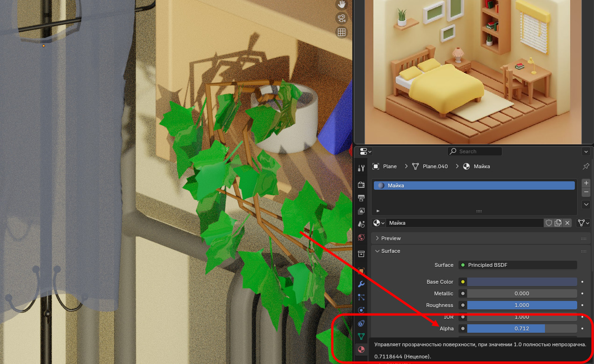
Task: Open the Modifiers wrench tab
Action: pyautogui.click(x=361, y=284)
